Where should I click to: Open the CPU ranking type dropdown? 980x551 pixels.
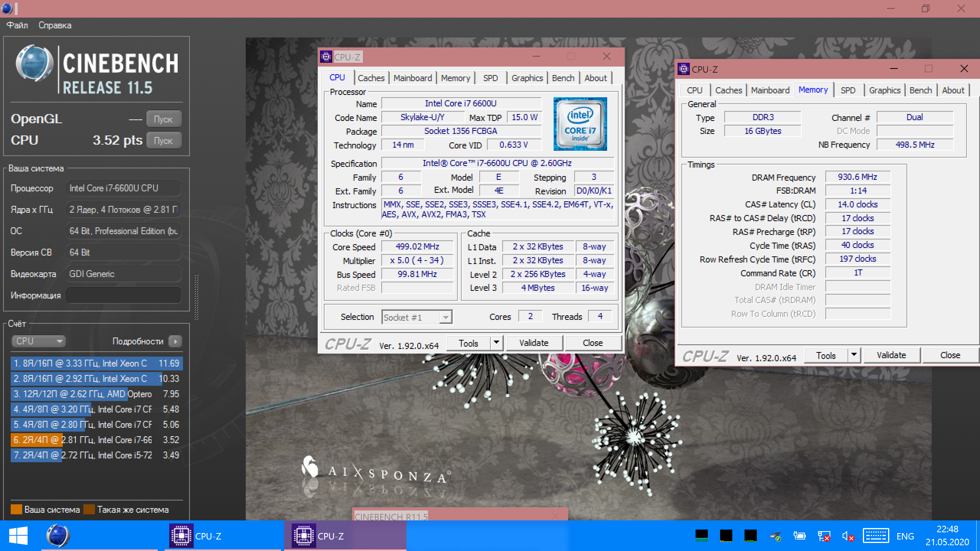pyautogui.click(x=39, y=341)
